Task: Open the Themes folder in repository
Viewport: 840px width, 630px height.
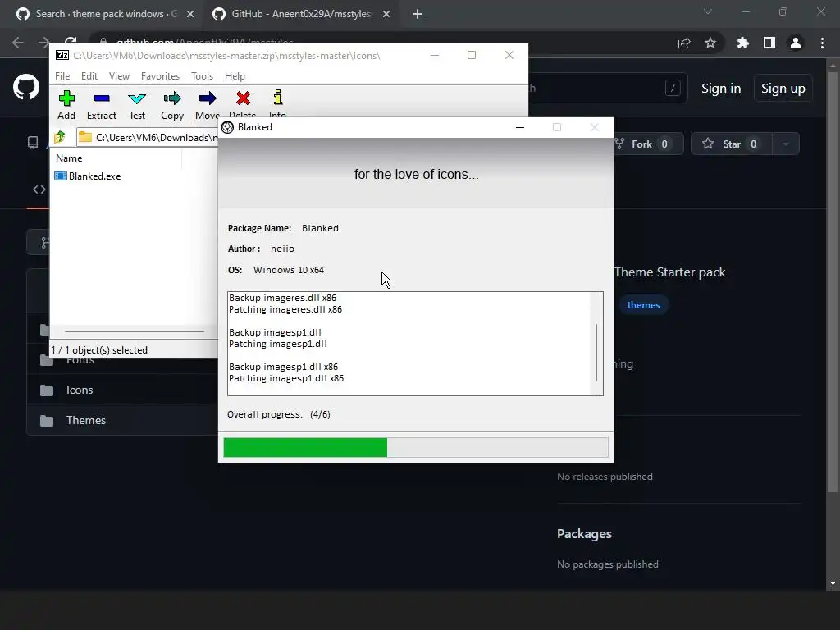Action: (85, 420)
